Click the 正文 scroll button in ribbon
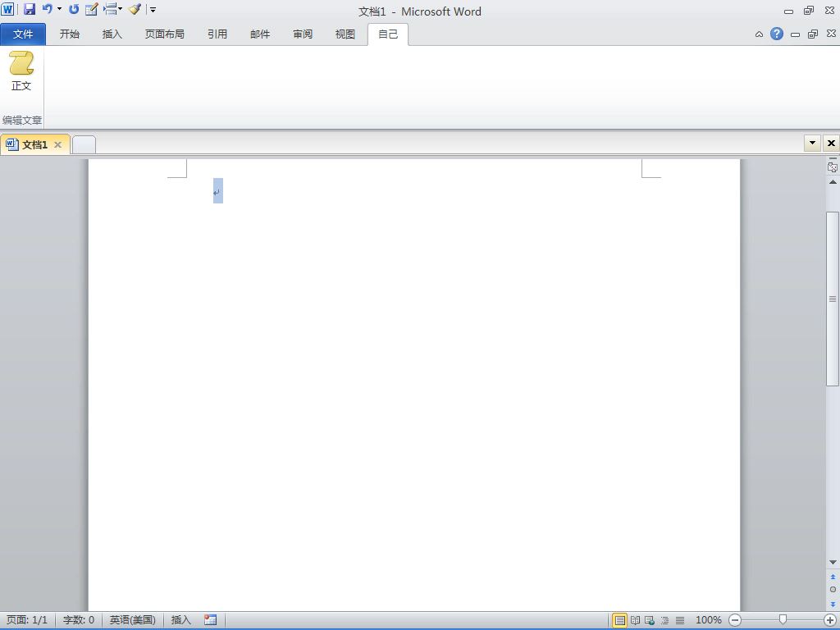Image resolution: width=840 pixels, height=630 pixels. [x=21, y=71]
